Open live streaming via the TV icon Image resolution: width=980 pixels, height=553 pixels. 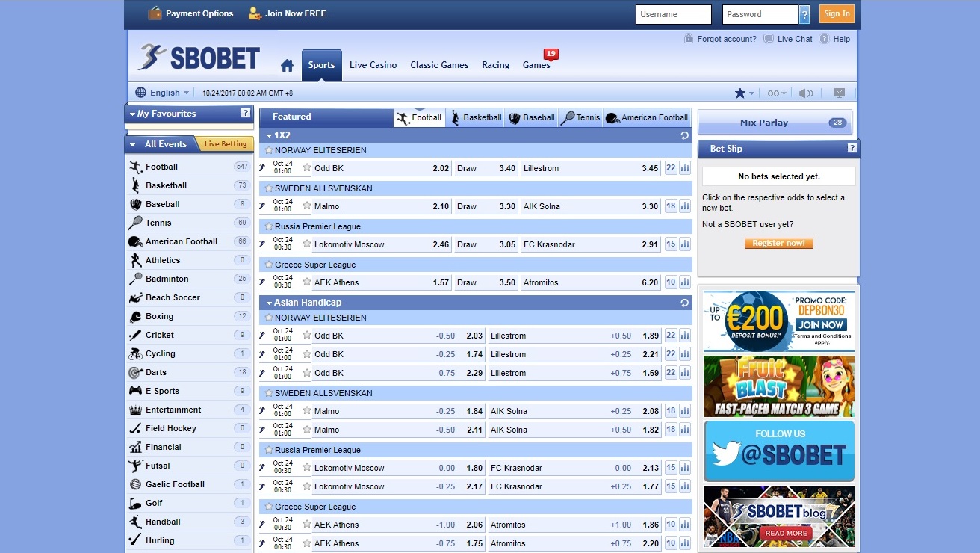[x=840, y=92]
